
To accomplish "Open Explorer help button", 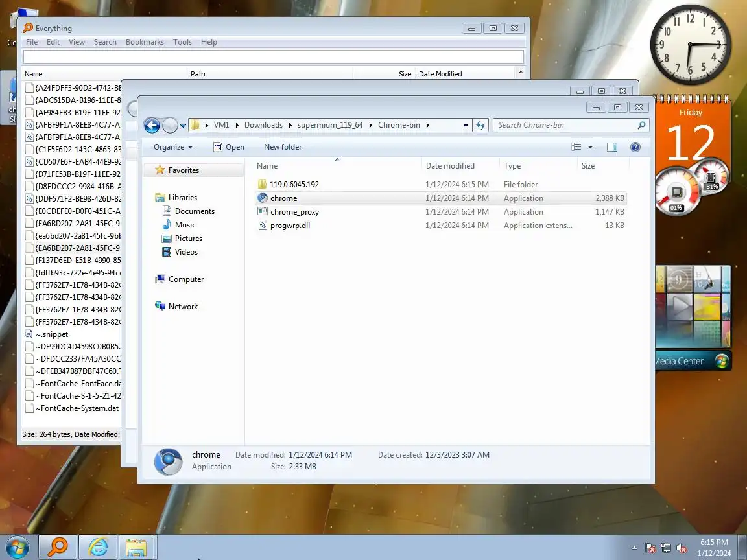I will pyautogui.click(x=635, y=147).
